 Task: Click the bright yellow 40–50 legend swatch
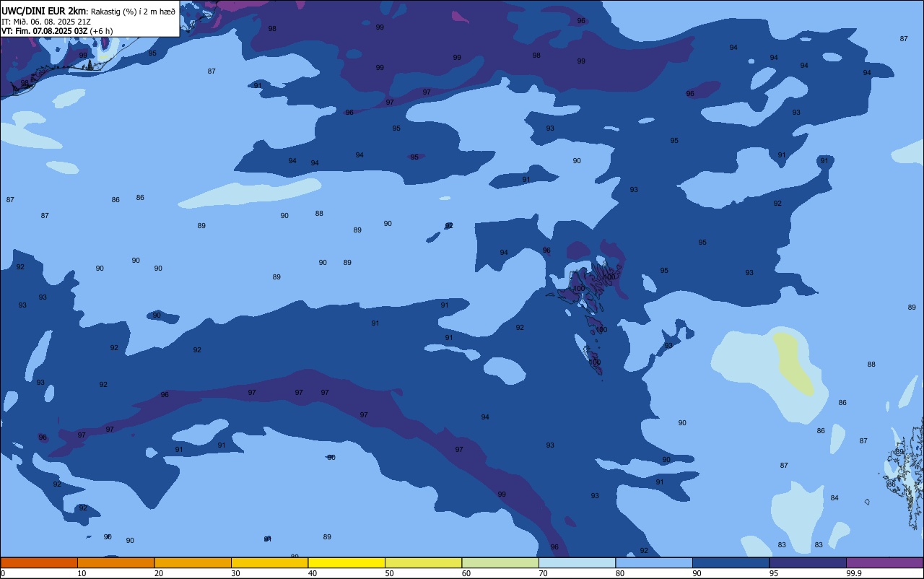(346, 562)
